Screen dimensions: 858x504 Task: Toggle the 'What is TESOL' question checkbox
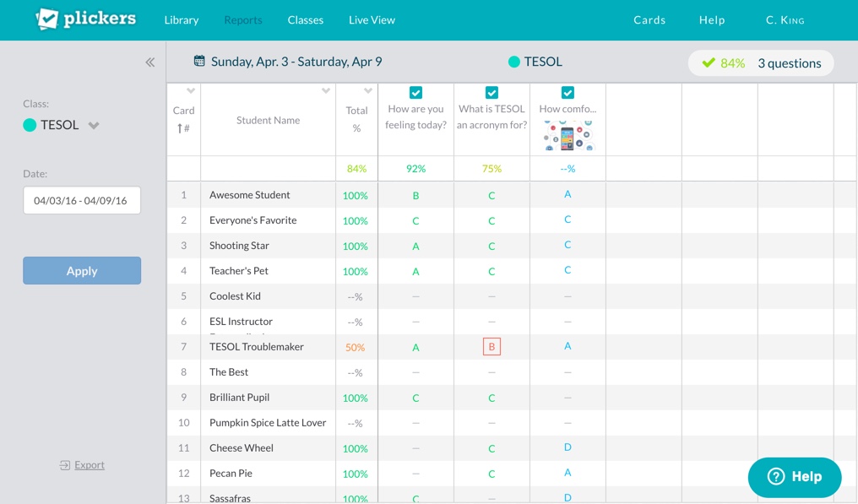click(491, 93)
